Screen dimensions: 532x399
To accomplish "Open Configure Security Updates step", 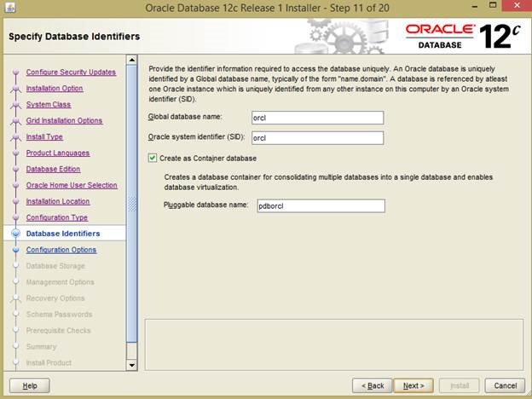I will click(x=71, y=72).
